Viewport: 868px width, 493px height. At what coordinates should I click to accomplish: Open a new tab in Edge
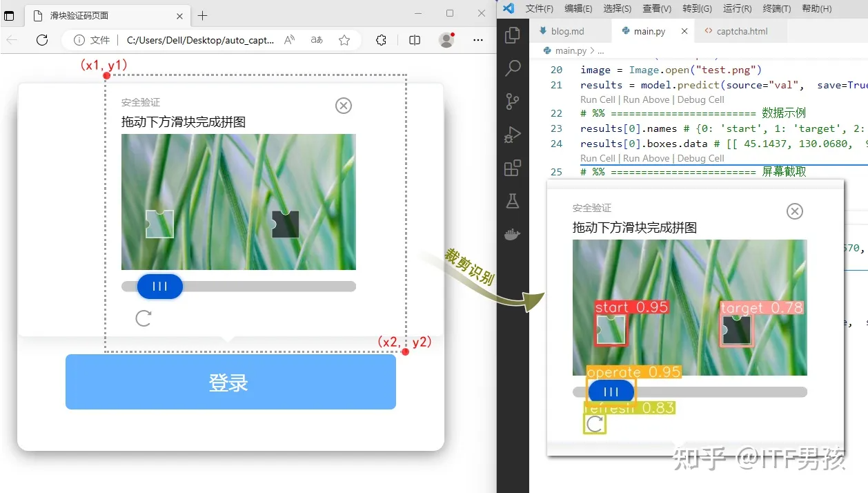click(x=202, y=15)
